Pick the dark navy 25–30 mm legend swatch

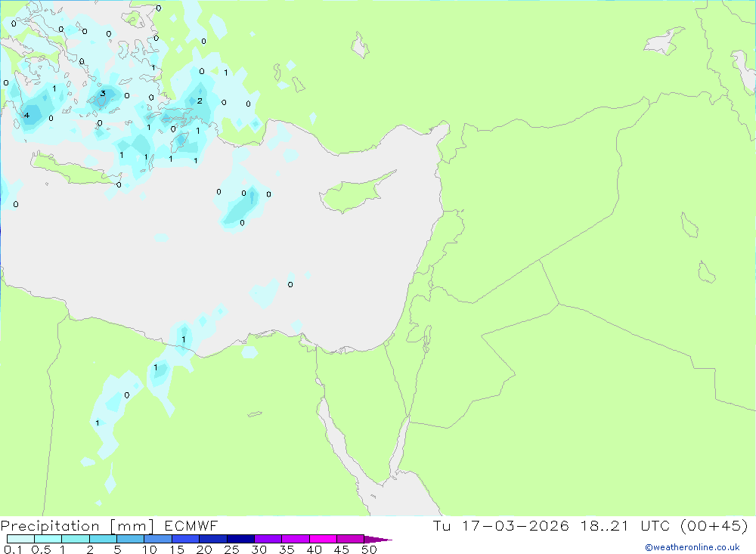[x=240, y=539]
